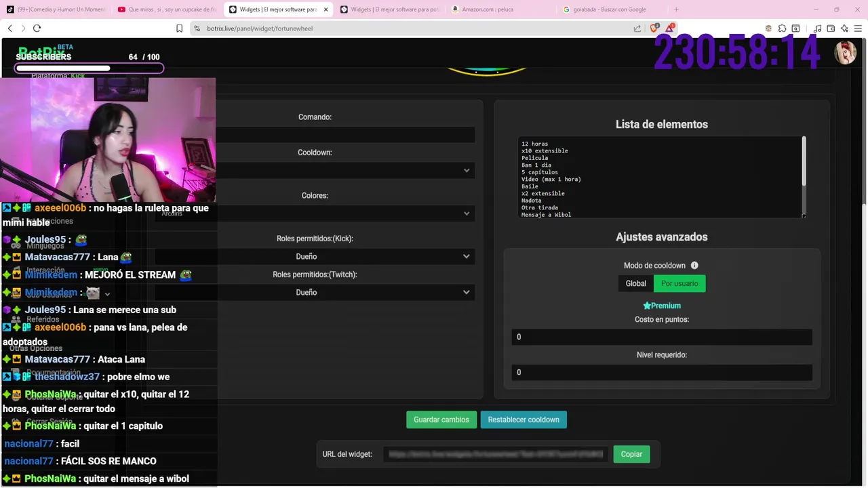This screenshot has width=868, height=488.
Task: Click the Costo en puntos field
Action: click(x=662, y=337)
